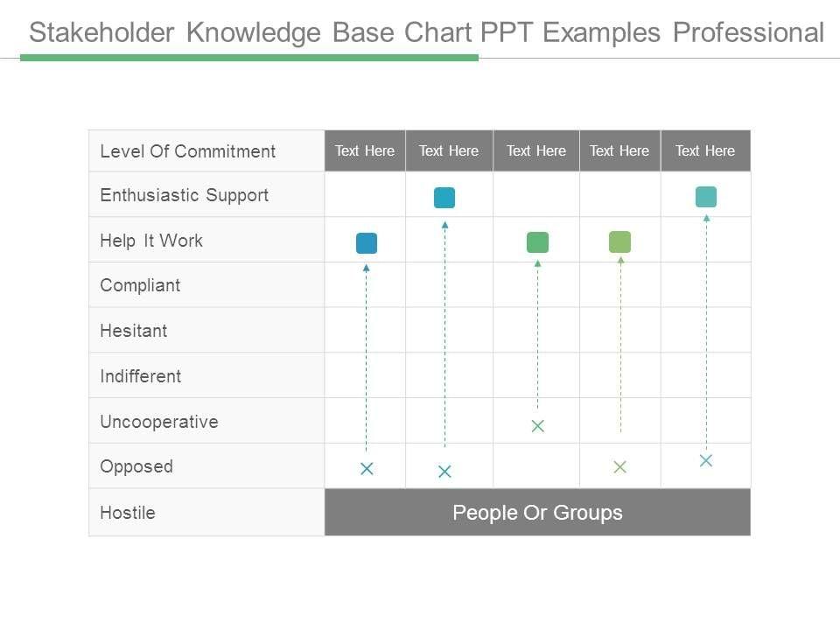Select the first Text Here column header
840x630 pixels.
(x=365, y=150)
